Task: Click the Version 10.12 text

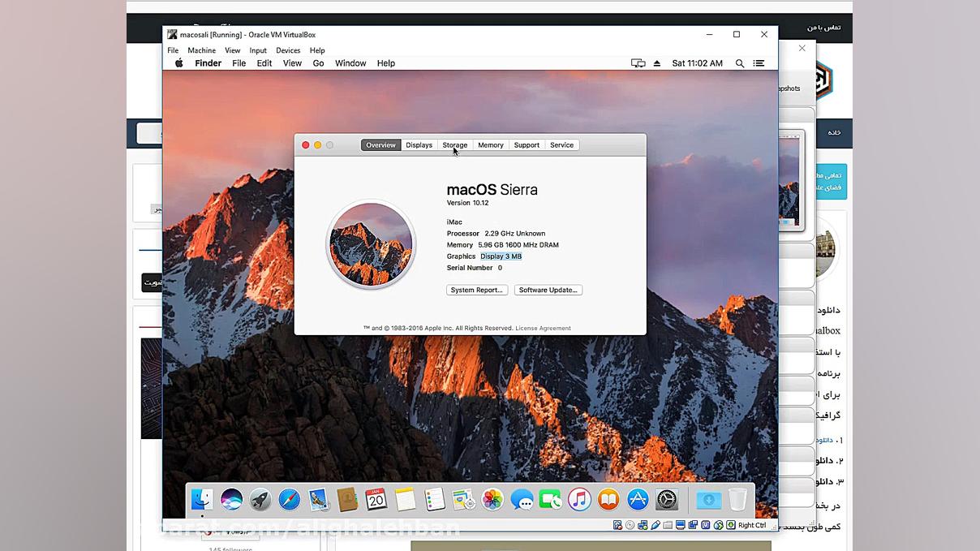Action: [x=468, y=203]
